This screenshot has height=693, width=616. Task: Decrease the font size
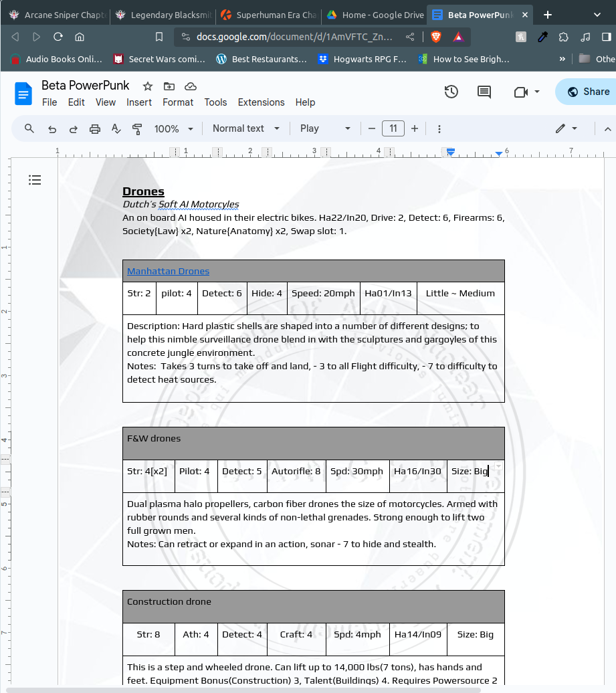372,128
